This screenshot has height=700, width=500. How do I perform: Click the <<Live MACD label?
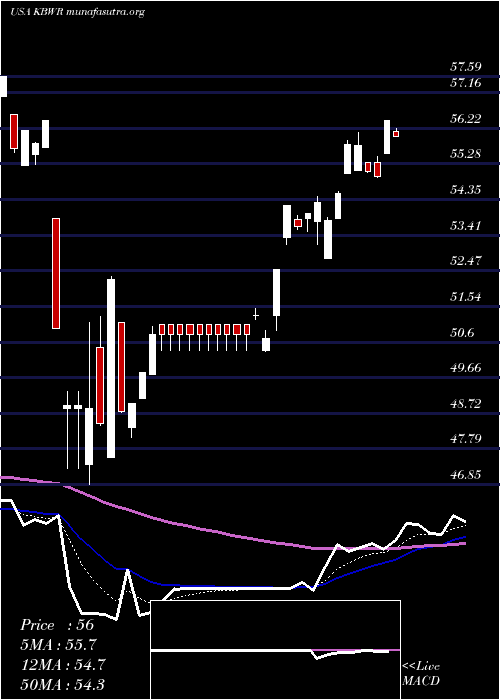tap(421, 673)
